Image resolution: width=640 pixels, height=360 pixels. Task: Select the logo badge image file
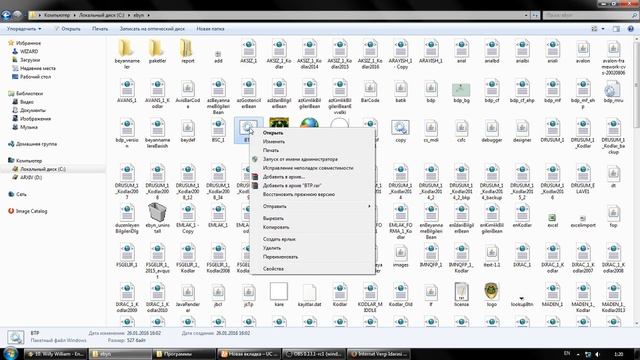[491, 291]
